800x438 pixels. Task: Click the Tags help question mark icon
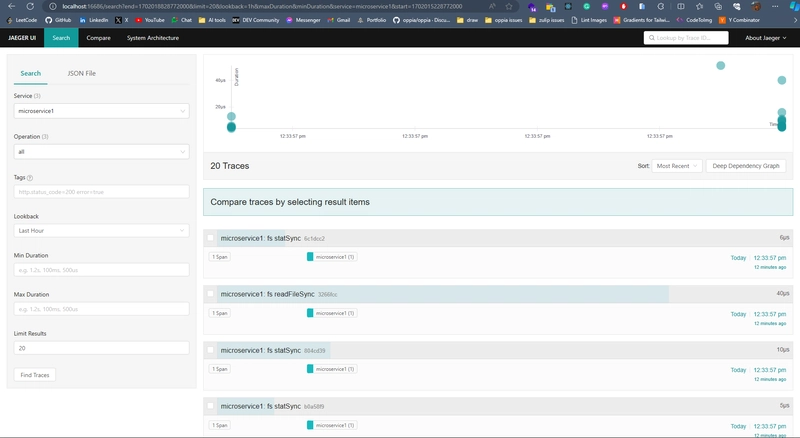click(30, 178)
